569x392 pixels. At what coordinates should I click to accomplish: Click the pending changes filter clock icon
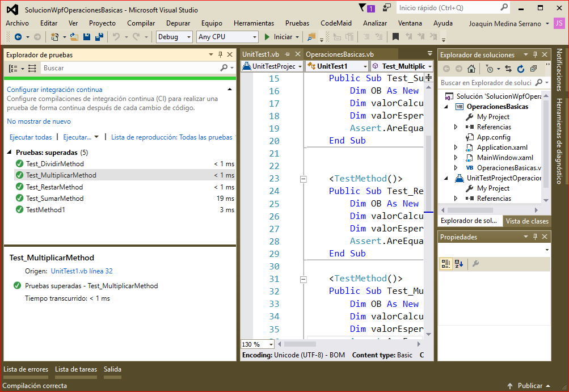pos(490,69)
